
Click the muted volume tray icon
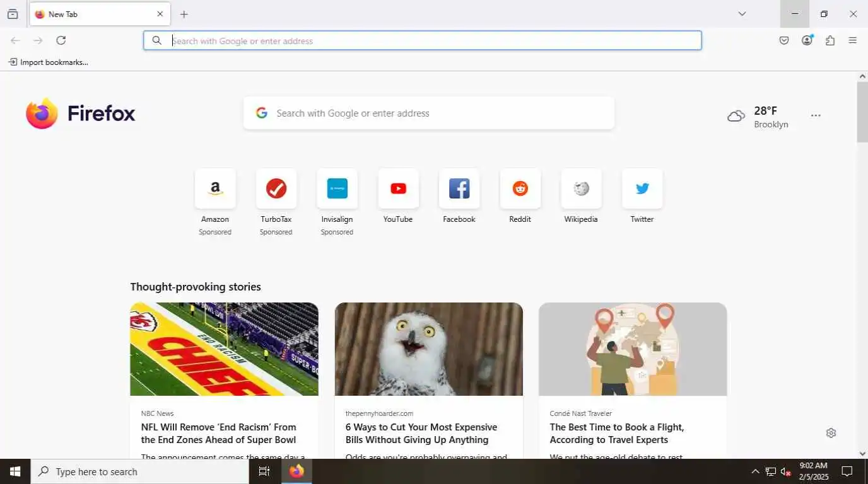[786, 471]
